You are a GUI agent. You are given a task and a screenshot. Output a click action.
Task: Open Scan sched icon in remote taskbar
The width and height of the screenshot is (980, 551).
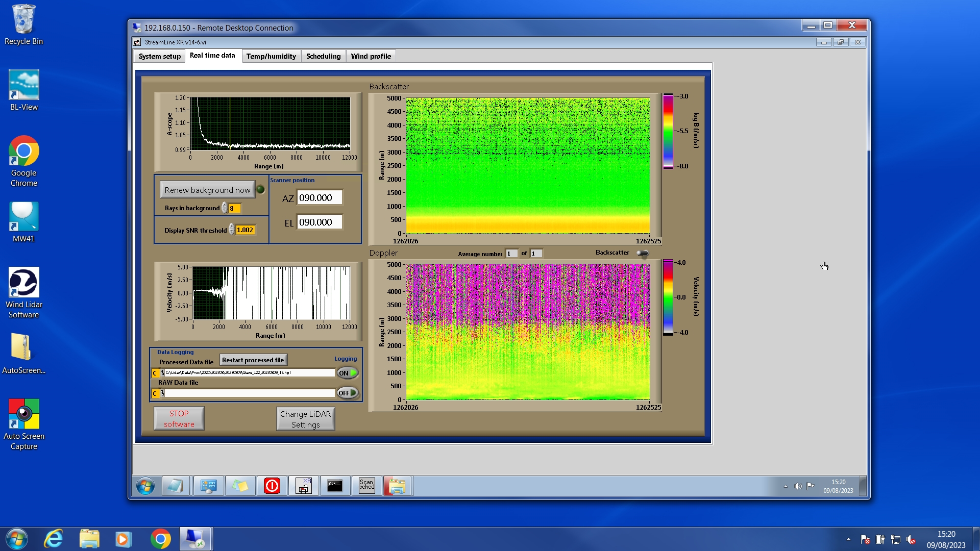pyautogui.click(x=366, y=485)
